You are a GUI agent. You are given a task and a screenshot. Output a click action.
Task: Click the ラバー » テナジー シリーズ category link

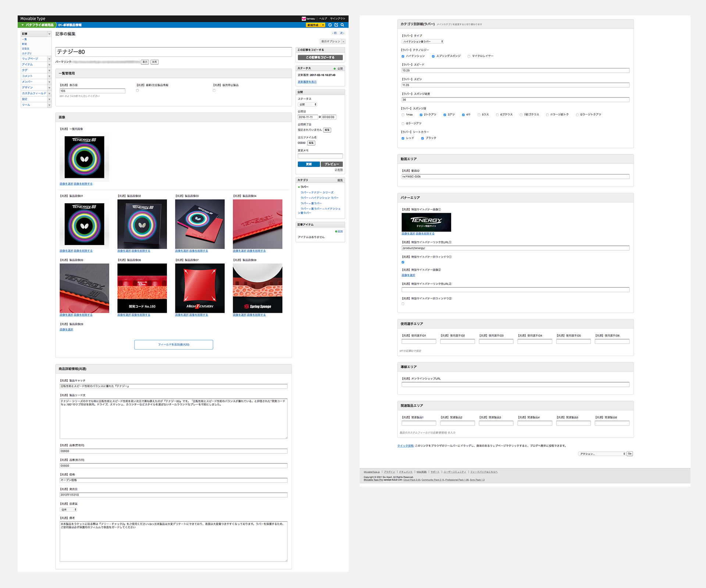tap(317, 192)
